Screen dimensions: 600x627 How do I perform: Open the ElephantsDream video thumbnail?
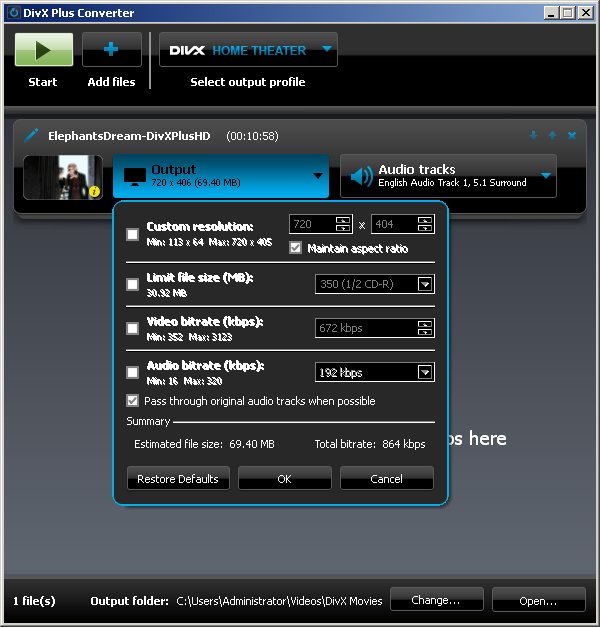[x=63, y=177]
